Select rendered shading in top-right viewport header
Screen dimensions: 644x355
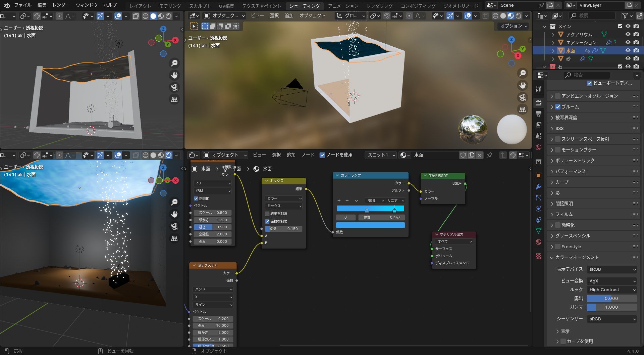[x=519, y=16]
